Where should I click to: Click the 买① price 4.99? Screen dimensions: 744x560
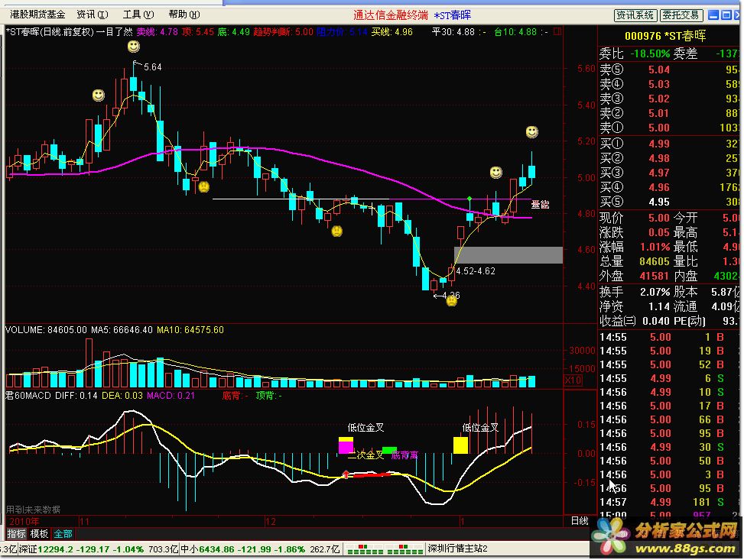point(659,144)
